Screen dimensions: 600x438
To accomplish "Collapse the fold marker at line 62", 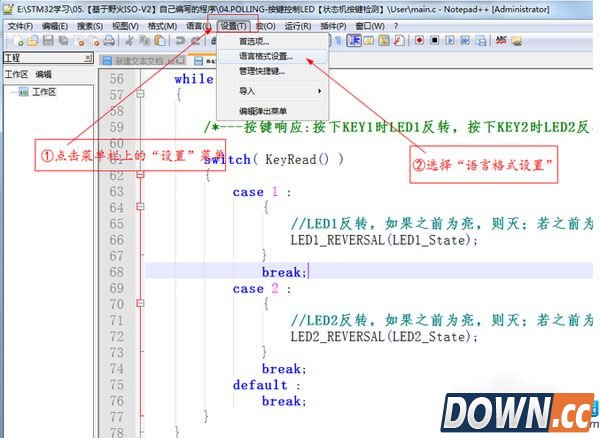I will [x=140, y=175].
